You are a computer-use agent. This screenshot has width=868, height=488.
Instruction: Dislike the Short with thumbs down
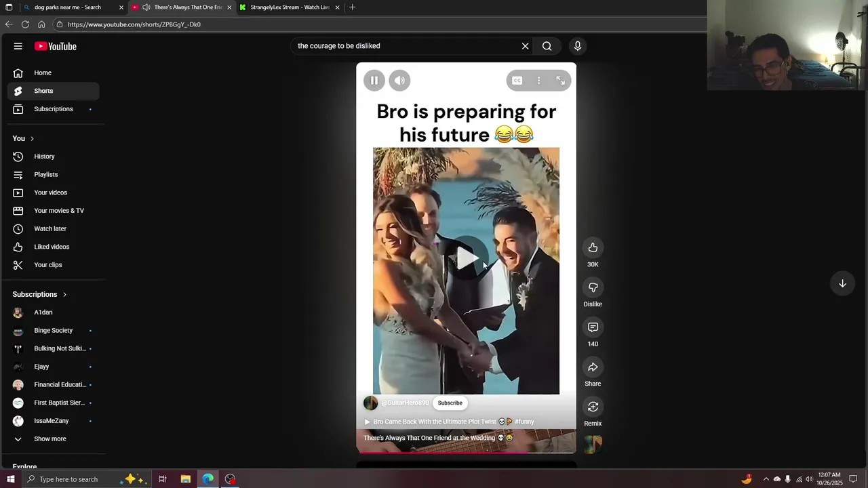[x=593, y=287]
